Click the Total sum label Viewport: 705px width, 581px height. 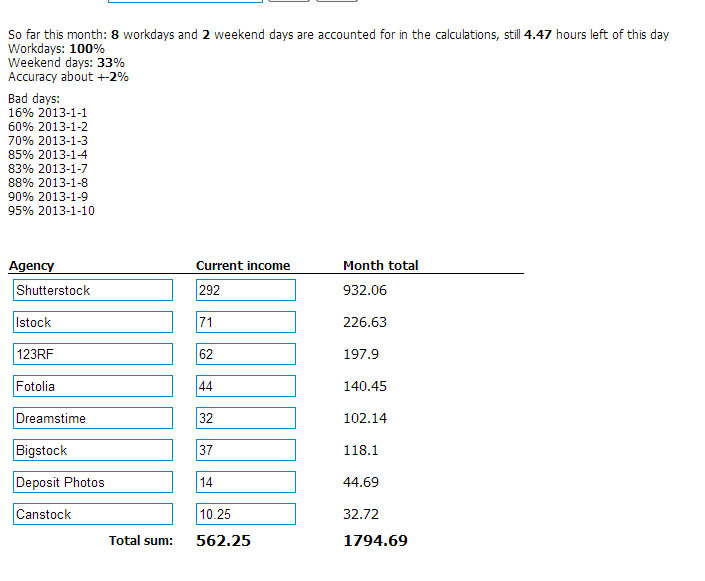(x=141, y=540)
